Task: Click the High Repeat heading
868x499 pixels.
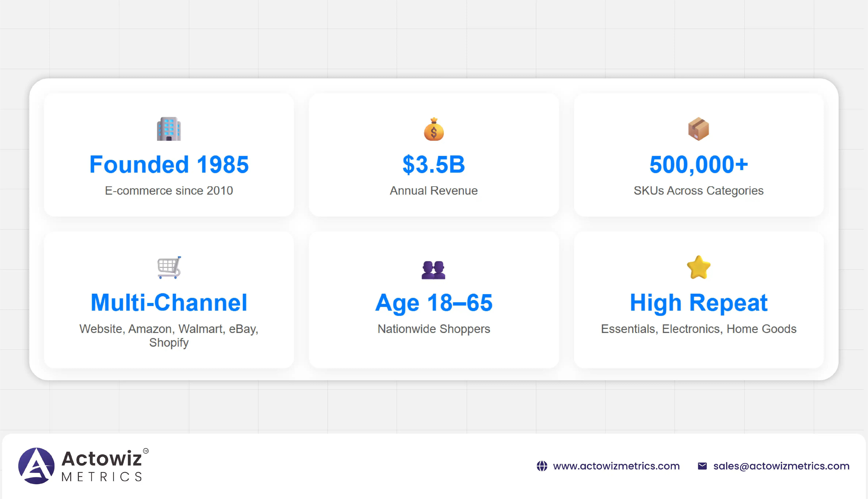Action: pyautogui.click(x=698, y=303)
